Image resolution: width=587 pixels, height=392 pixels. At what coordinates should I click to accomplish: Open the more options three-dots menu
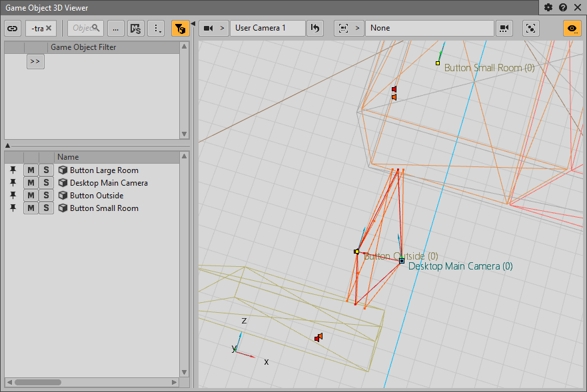[x=156, y=28]
